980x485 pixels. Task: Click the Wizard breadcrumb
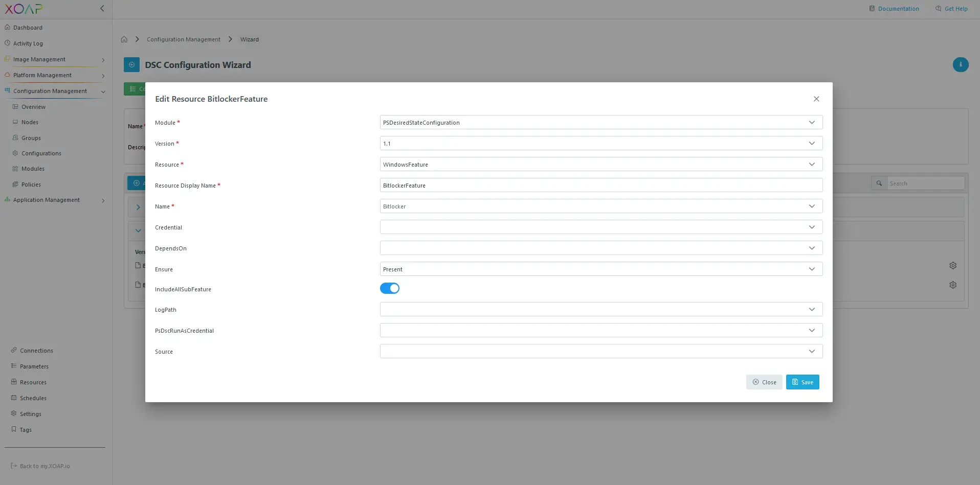[x=250, y=39]
